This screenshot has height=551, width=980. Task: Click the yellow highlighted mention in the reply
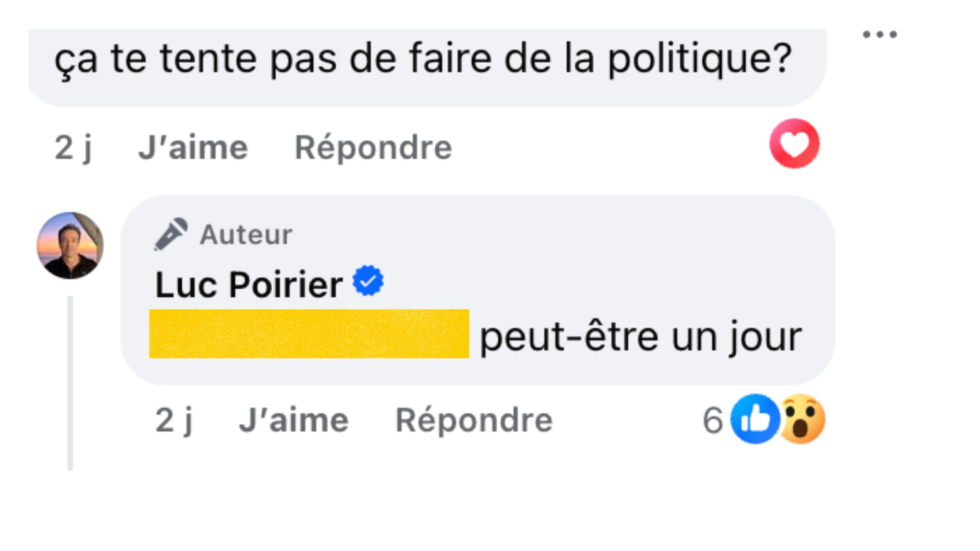coord(309,334)
